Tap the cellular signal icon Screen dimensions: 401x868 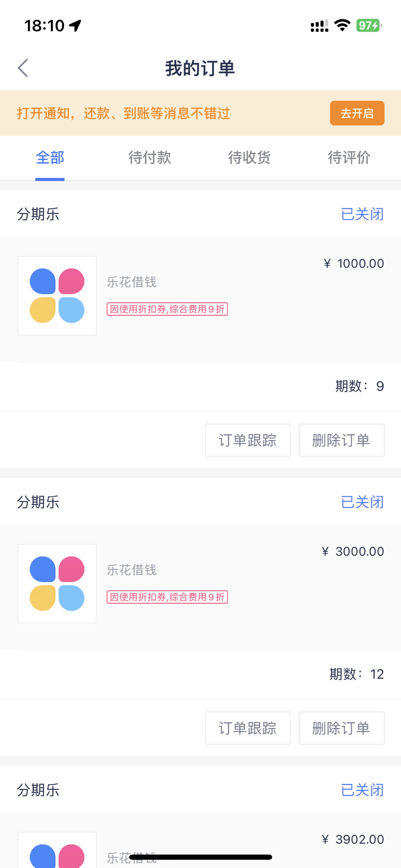(319, 26)
